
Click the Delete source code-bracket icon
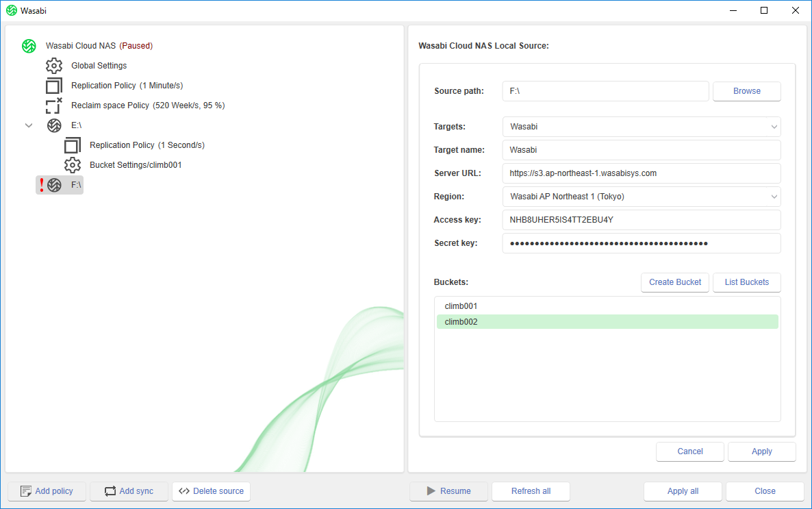point(184,491)
